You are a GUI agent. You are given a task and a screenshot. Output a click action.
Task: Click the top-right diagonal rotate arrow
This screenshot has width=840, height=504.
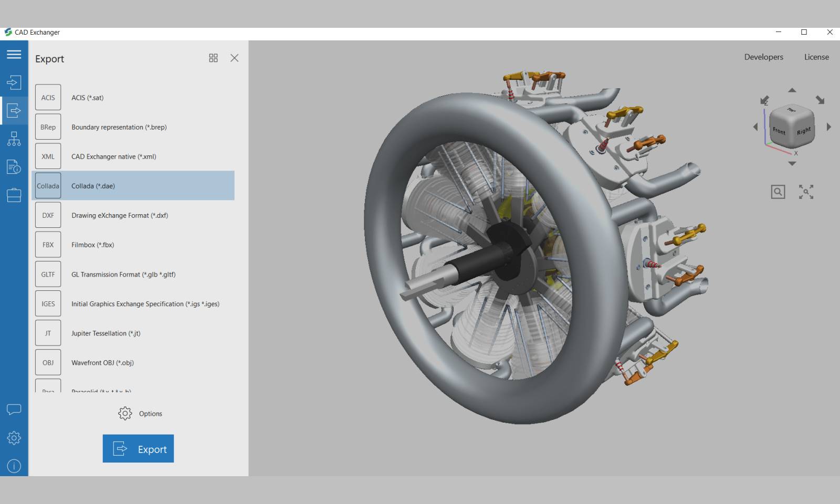820,100
